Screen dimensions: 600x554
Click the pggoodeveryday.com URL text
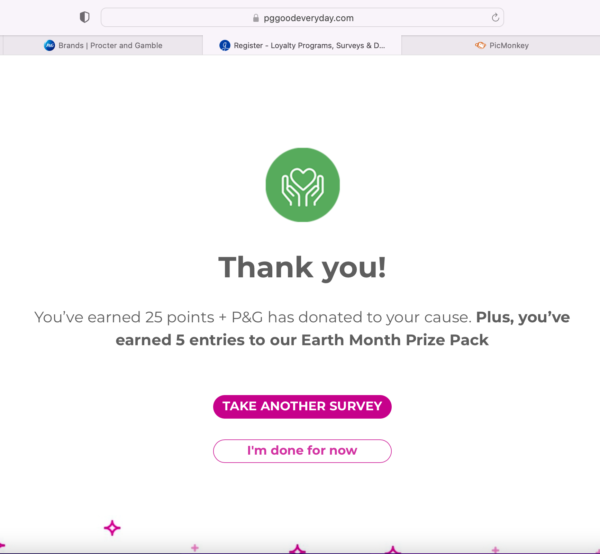click(x=308, y=18)
